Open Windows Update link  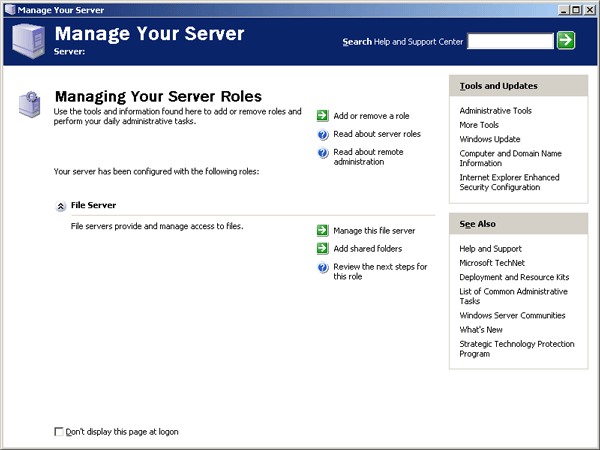pos(490,139)
